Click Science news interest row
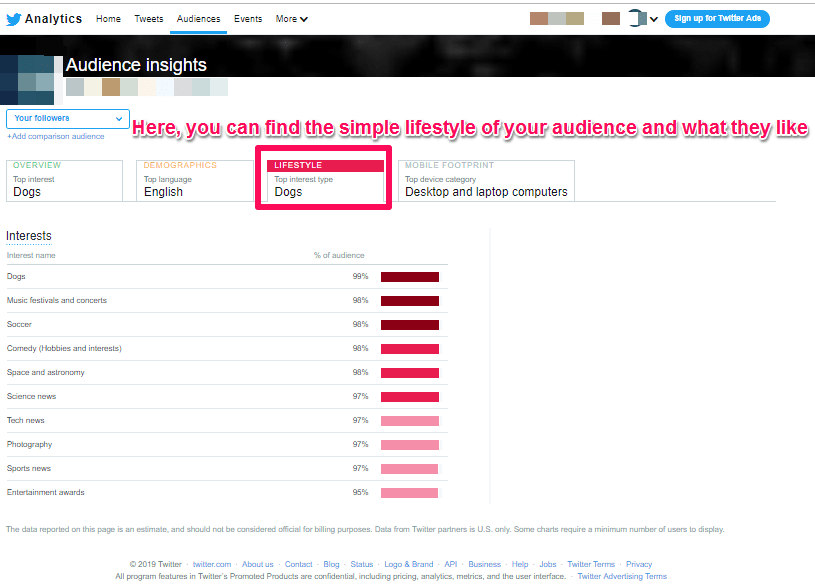815x587 pixels. click(x=227, y=397)
